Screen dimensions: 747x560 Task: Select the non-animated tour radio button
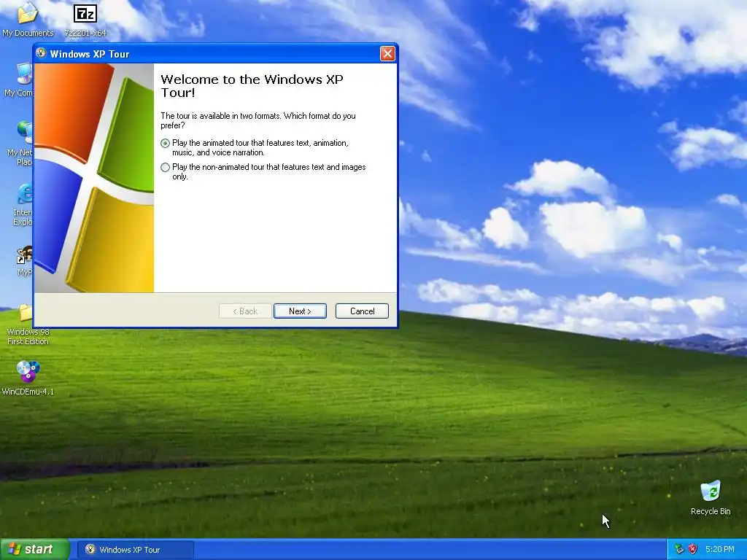[166, 167]
